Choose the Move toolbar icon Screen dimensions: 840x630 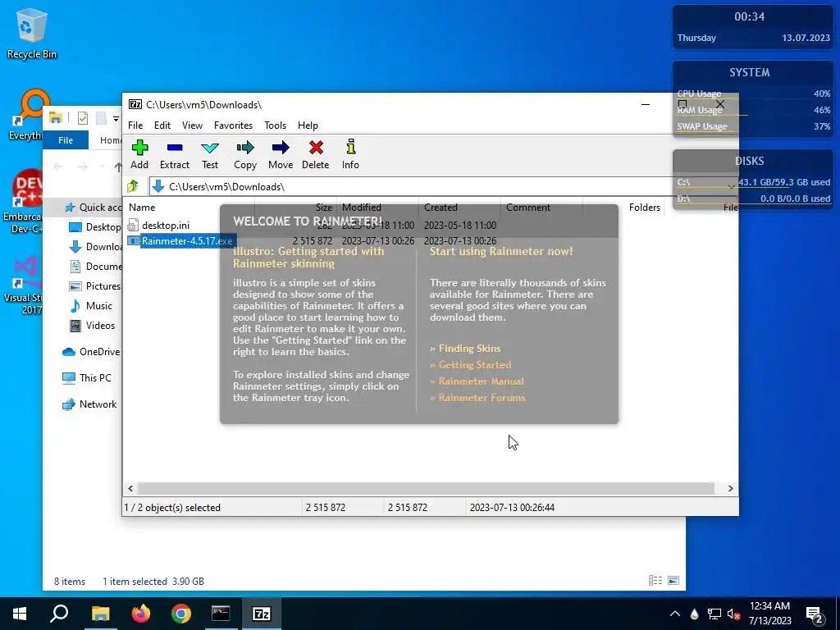pos(281,154)
